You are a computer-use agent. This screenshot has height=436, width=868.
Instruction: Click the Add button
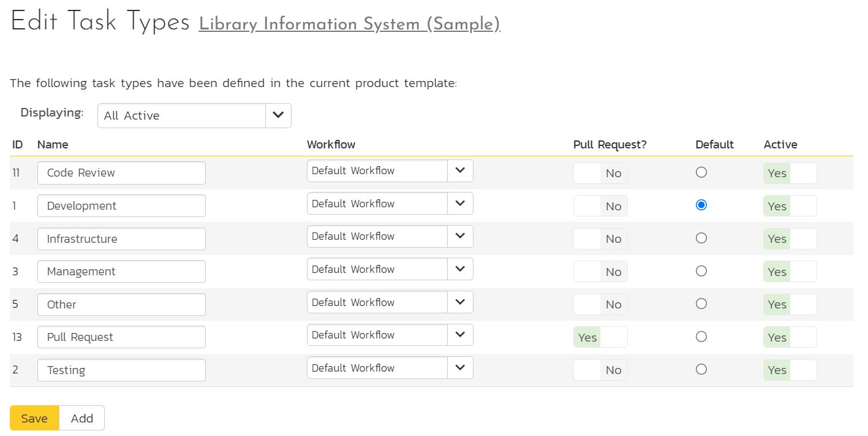tap(82, 418)
